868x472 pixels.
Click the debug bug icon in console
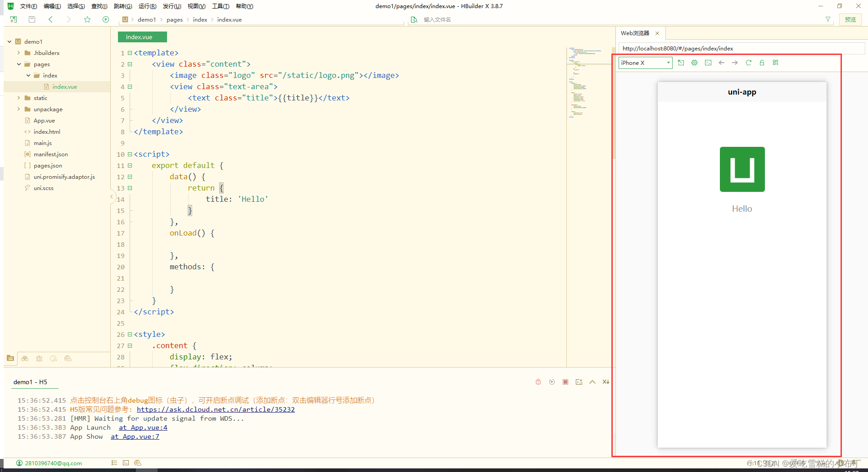[x=538, y=382]
